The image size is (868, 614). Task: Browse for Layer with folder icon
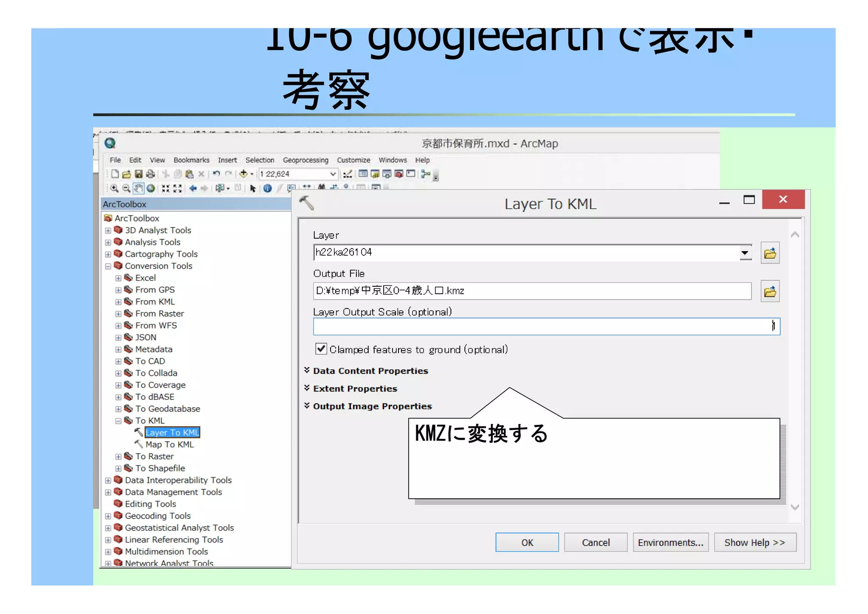click(770, 253)
